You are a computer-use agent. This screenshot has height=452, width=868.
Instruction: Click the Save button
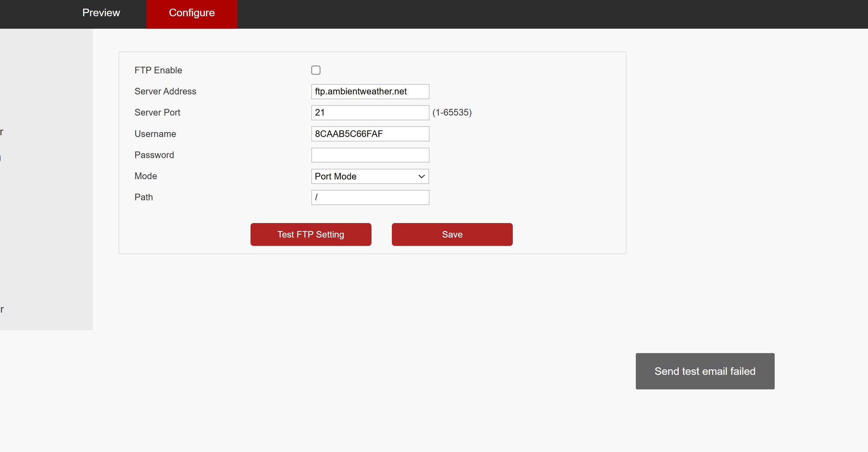pyautogui.click(x=452, y=234)
